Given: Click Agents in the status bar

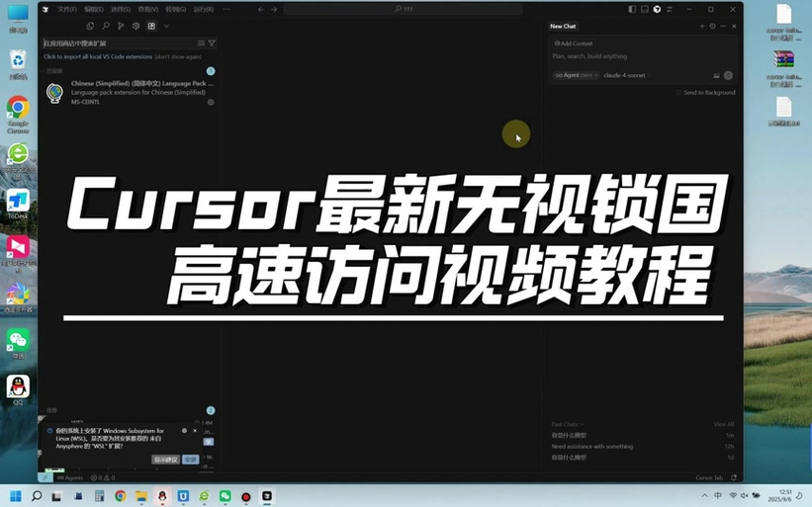Looking at the screenshot, I should click(x=70, y=477).
